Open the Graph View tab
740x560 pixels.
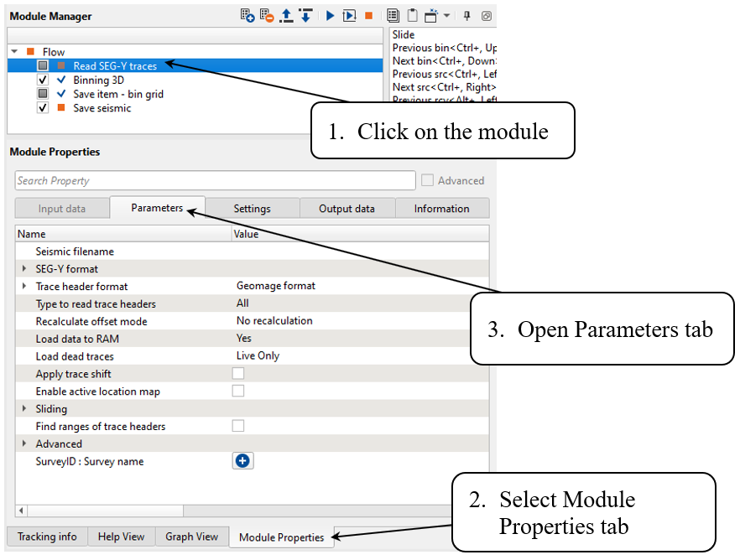(x=191, y=537)
